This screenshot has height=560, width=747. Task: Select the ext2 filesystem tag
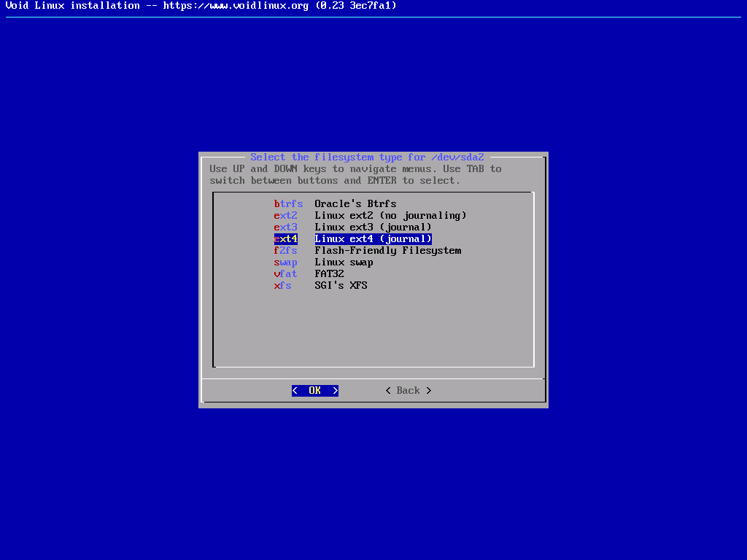click(285, 216)
